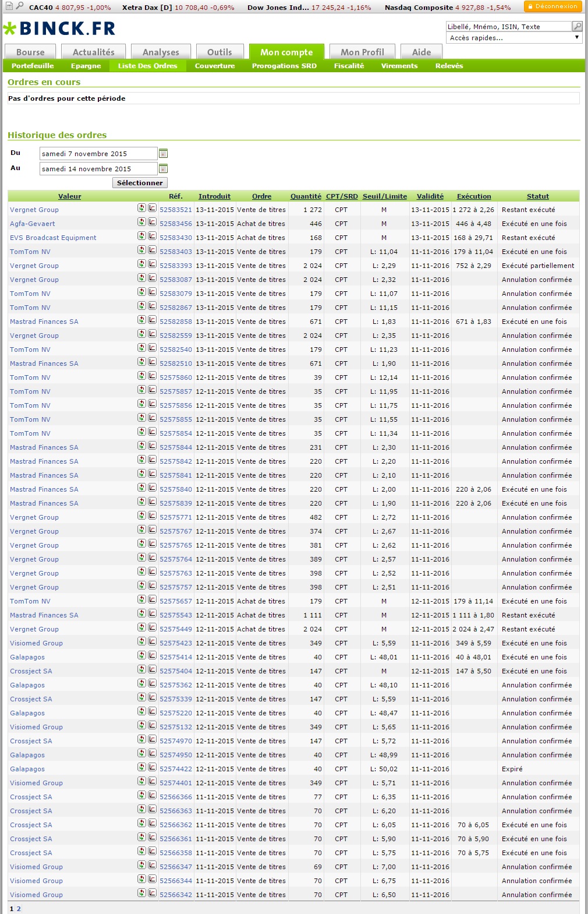Sort orders by Statut column header

coord(537,196)
